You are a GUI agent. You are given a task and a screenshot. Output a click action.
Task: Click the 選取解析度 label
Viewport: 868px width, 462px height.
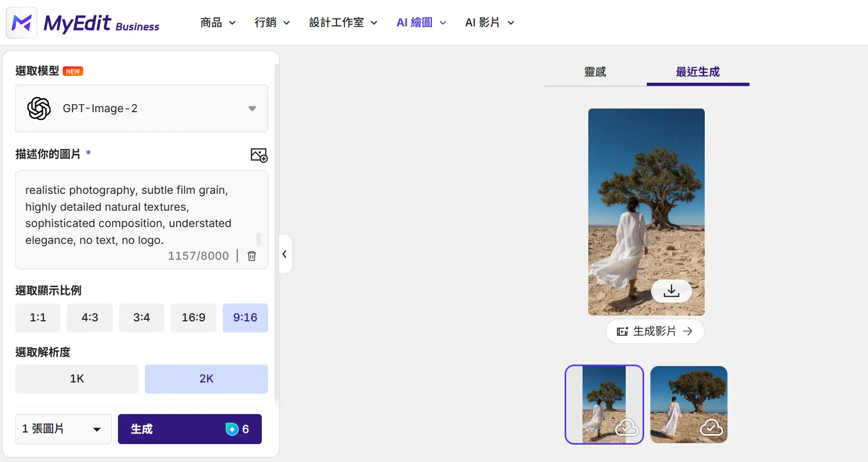coord(43,352)
